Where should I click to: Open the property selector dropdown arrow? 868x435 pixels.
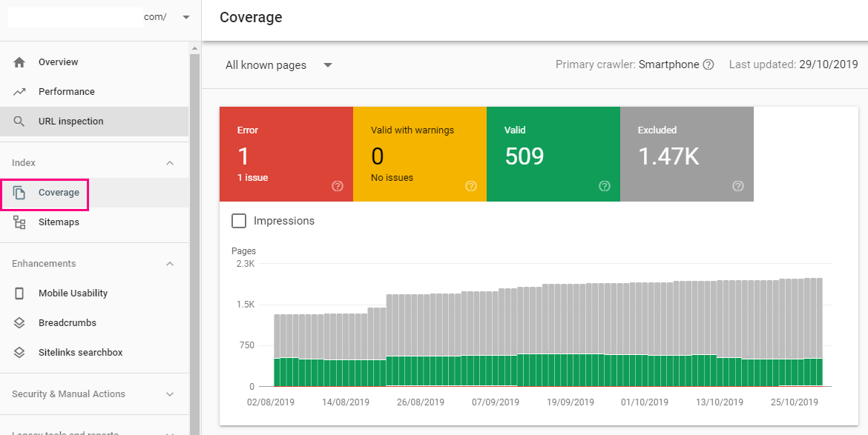[x=186, y=17]
